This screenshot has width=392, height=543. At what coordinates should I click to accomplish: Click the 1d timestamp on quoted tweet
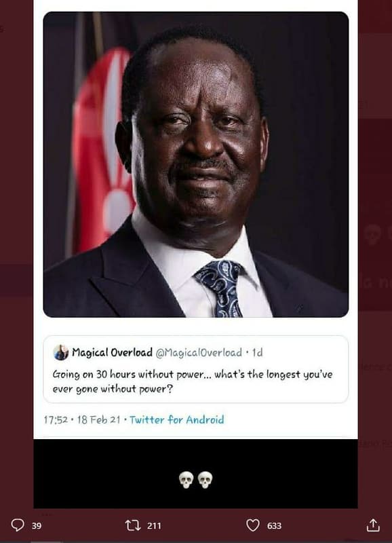click(257, 352)
